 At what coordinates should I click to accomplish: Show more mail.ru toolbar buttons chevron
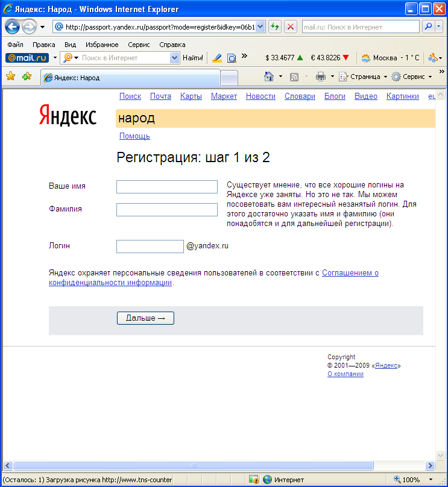pyautogui.click(x=245, y=56)
